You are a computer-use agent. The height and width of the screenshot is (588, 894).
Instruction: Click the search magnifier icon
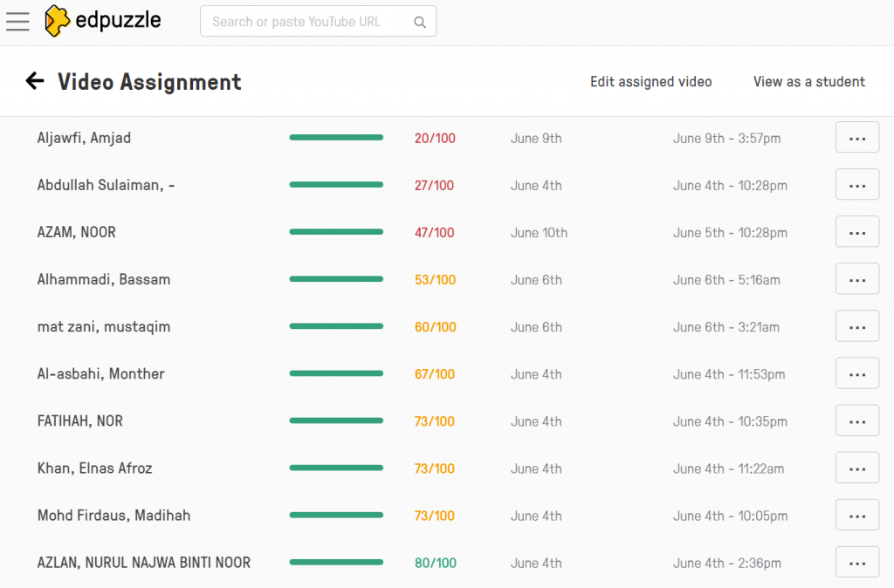[x=420, y=22]
